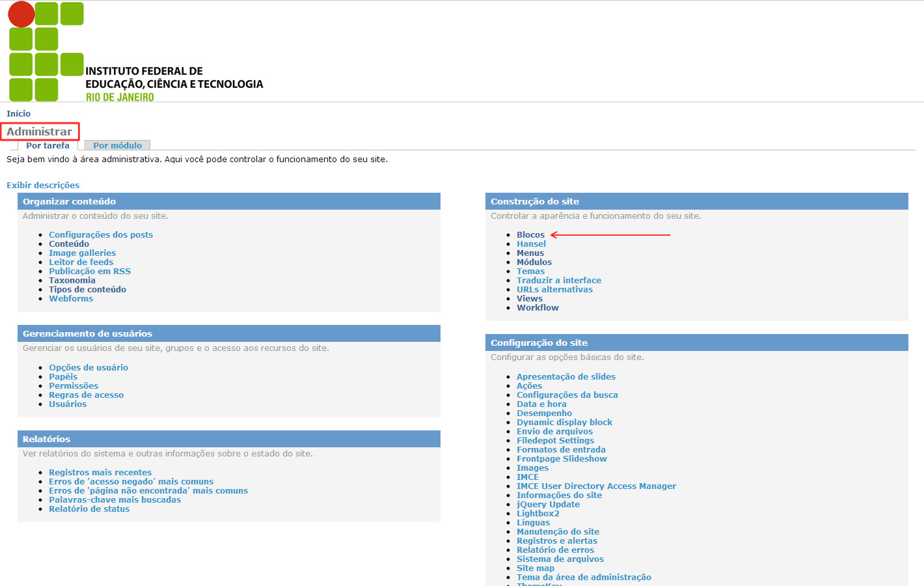Open the Módulos link
924x586 pixels.
tap(534, 262)
